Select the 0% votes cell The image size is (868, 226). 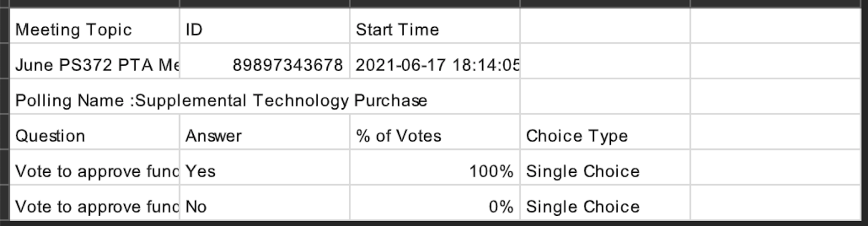click(x=435, y=202)
